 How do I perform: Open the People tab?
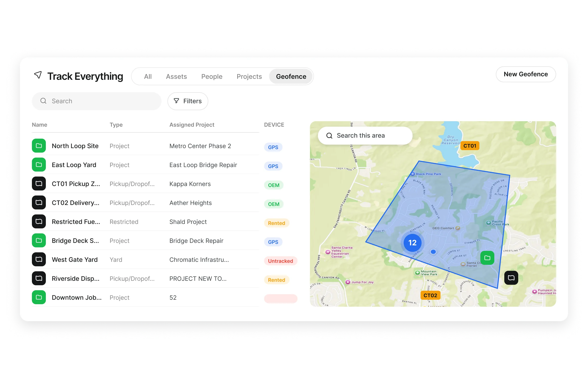coord(212,77)
